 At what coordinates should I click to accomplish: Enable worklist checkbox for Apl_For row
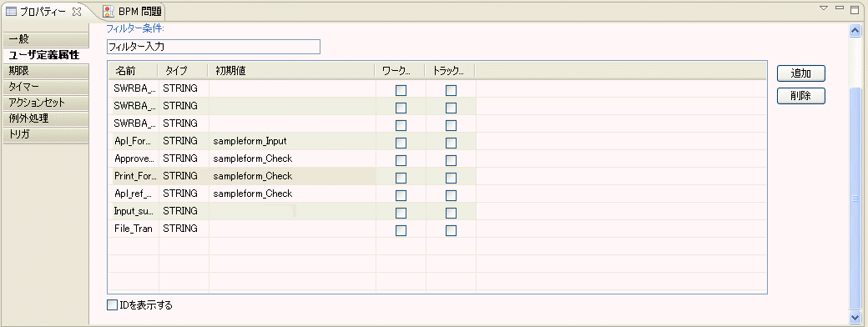[x=401, y=143]
